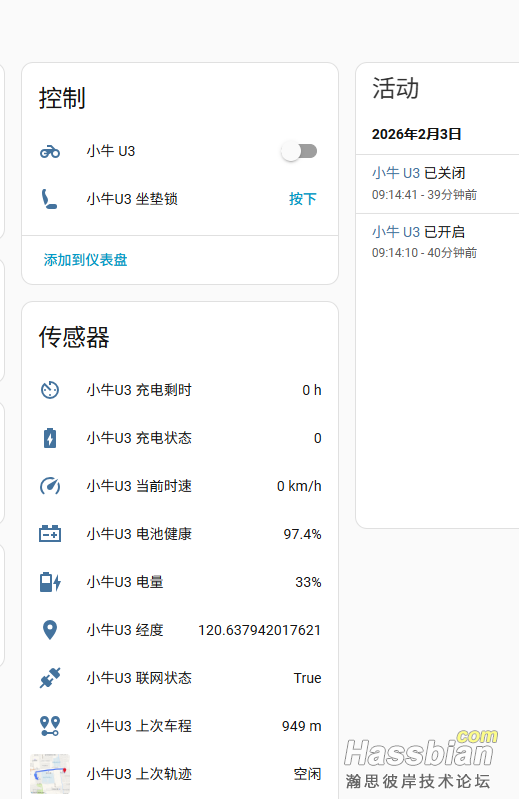
Task: Select the True network status value
Action: click(308, 678)
